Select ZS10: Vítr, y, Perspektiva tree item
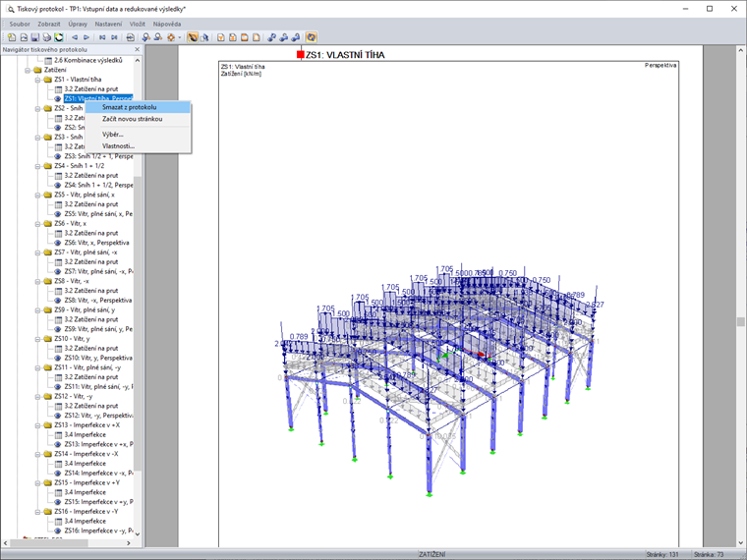Viewport: 747px width, 560px height. (96, 358)
